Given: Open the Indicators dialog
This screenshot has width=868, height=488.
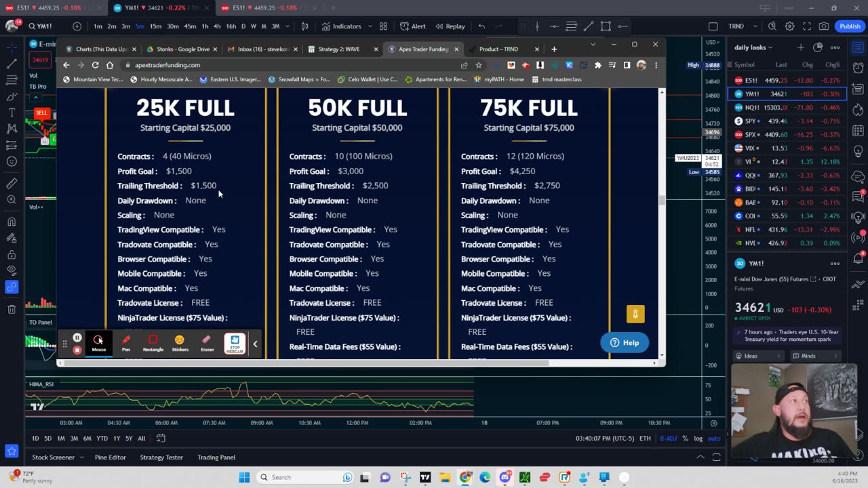Looking at the screenshot, I should pos(341,26).
